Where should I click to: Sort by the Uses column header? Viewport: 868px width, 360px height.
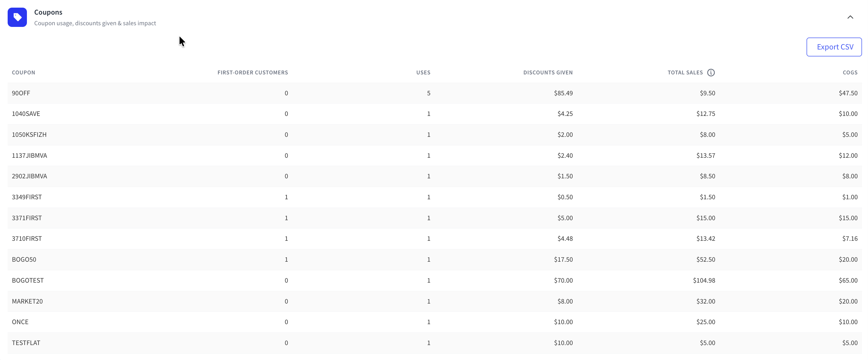click(423, 72)
